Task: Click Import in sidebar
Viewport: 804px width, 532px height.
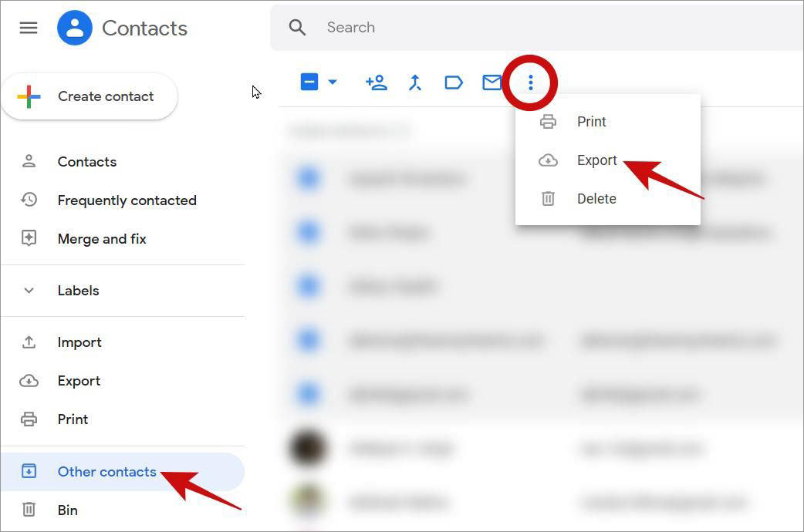Action: [x=122, y=342]
